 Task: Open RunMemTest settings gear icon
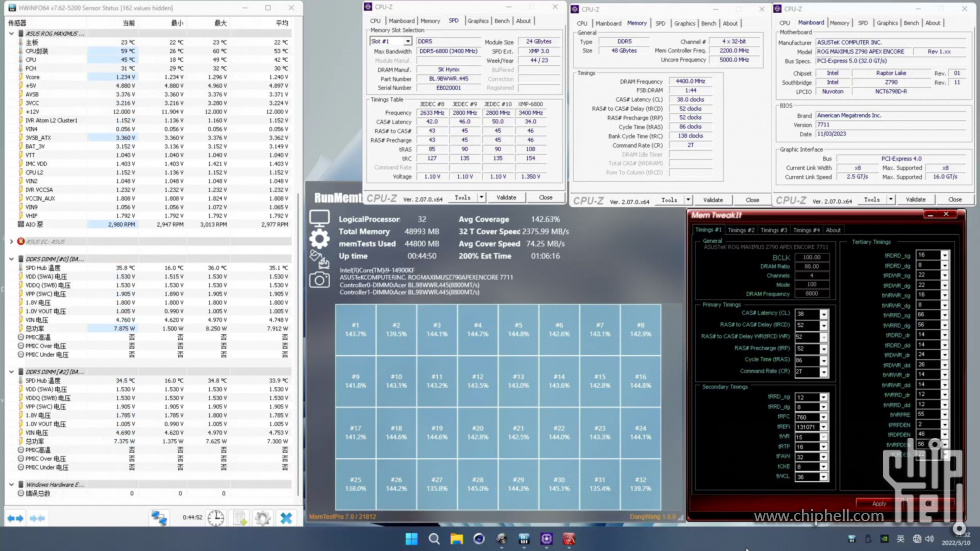pyautogui.click(x=319, y=239)
